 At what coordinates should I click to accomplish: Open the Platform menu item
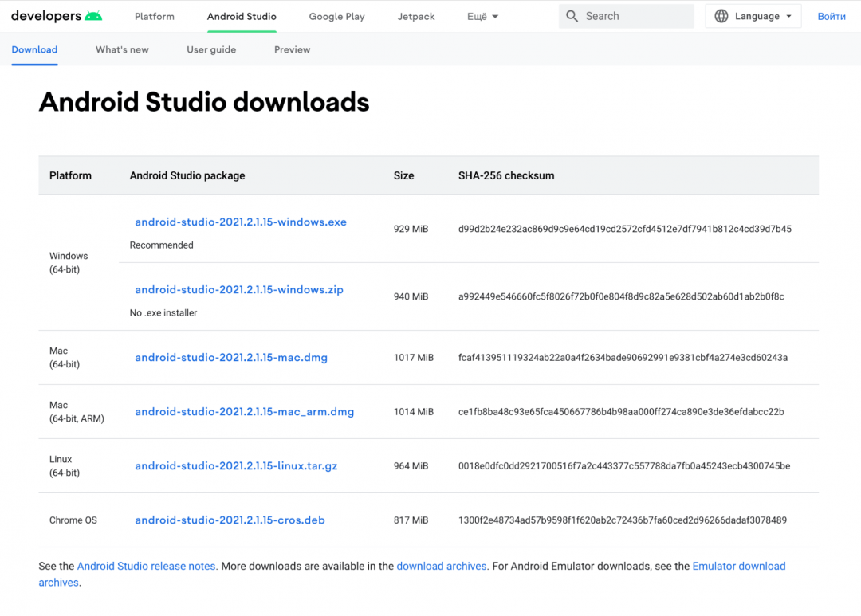pyautogui.click(x=155, y=17)
